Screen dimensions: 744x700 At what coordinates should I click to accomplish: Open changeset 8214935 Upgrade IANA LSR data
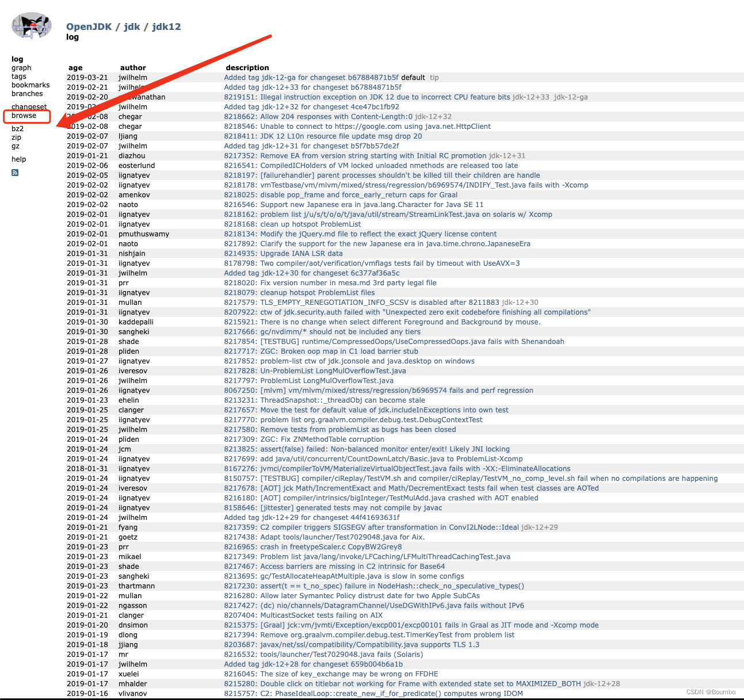[x=283, y=254]
